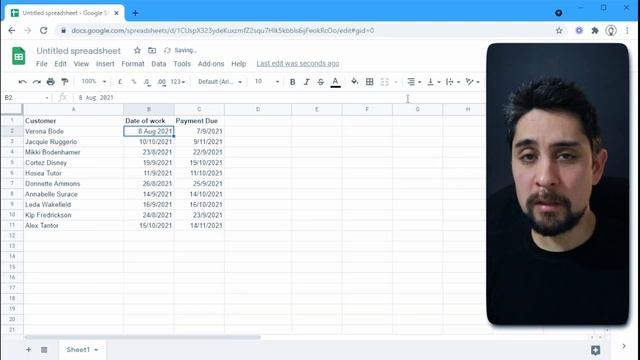Click the Move to folder icon
Viewport: 640px width, 360px height.
point(152,50)
